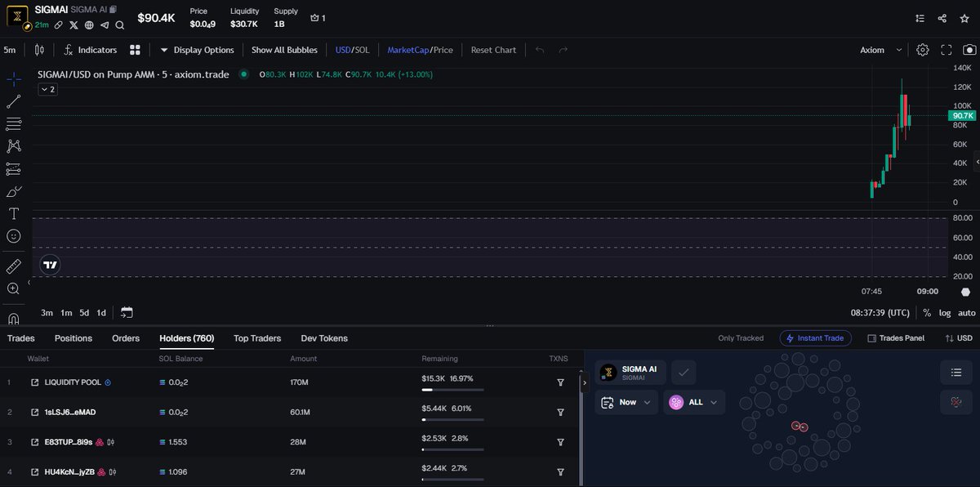The width and height of the screenshot is (980, 487).
Task: Toggle Instant Trade mode
Action: 815,338
